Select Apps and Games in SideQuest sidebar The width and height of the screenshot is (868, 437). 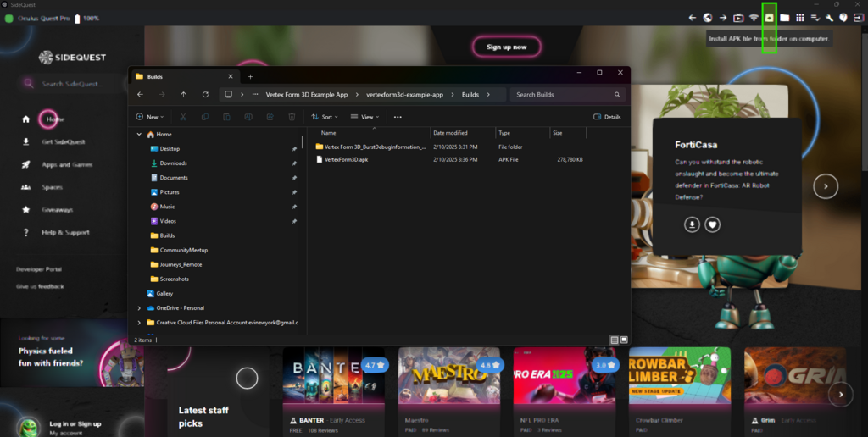pyautogui.click(x=67, y=164)
